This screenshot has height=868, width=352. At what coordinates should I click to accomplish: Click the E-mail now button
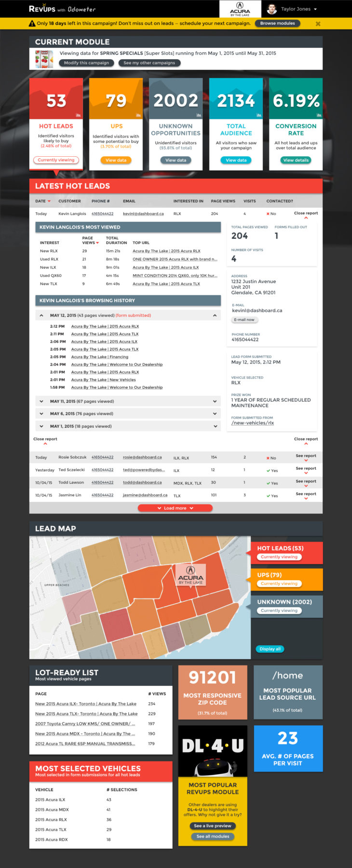(x=244, y=320)
